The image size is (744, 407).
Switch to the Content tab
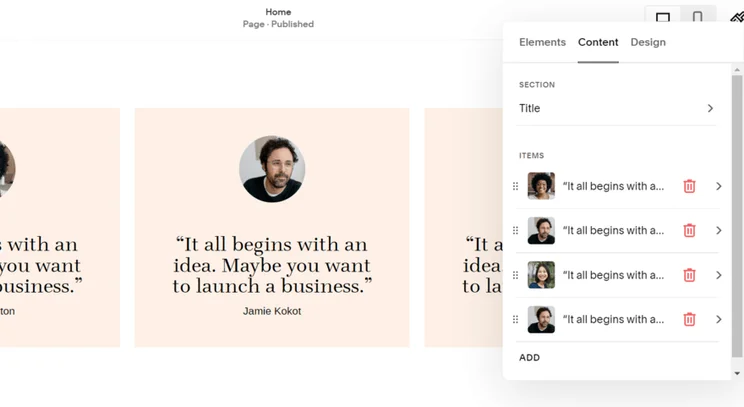(598, 42)
